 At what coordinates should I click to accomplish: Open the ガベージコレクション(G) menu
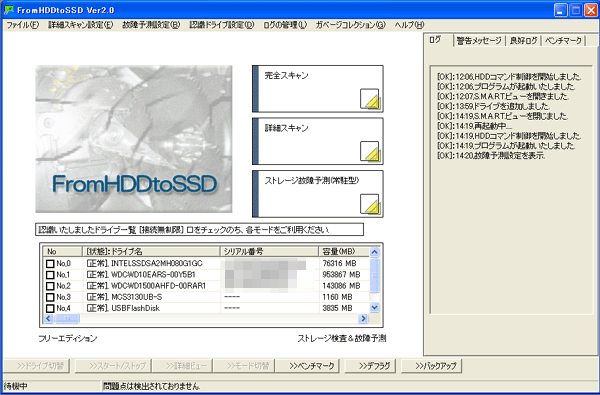[351, 25]
